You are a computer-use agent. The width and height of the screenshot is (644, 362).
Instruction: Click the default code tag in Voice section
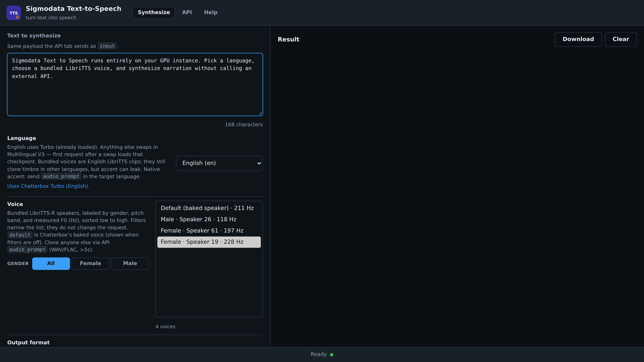pos(20,235)
